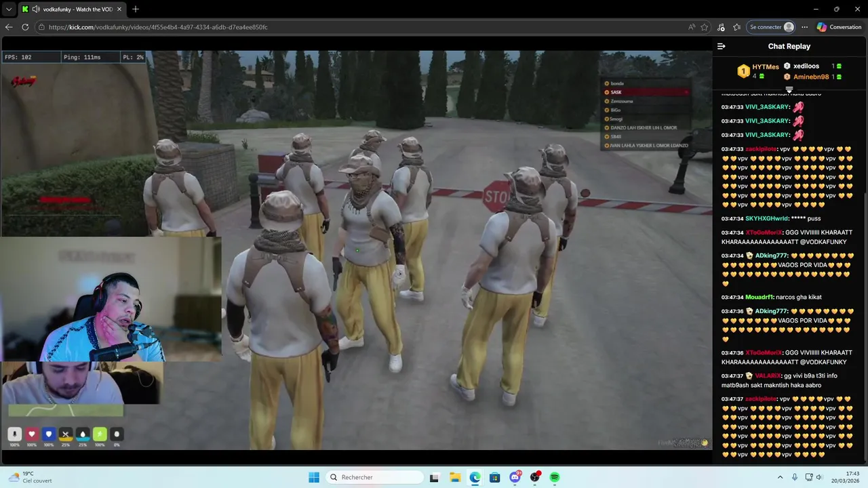Click username zackipilote in top vpv message
This screenshot has height=488, width=868.
tap(762, 149)
